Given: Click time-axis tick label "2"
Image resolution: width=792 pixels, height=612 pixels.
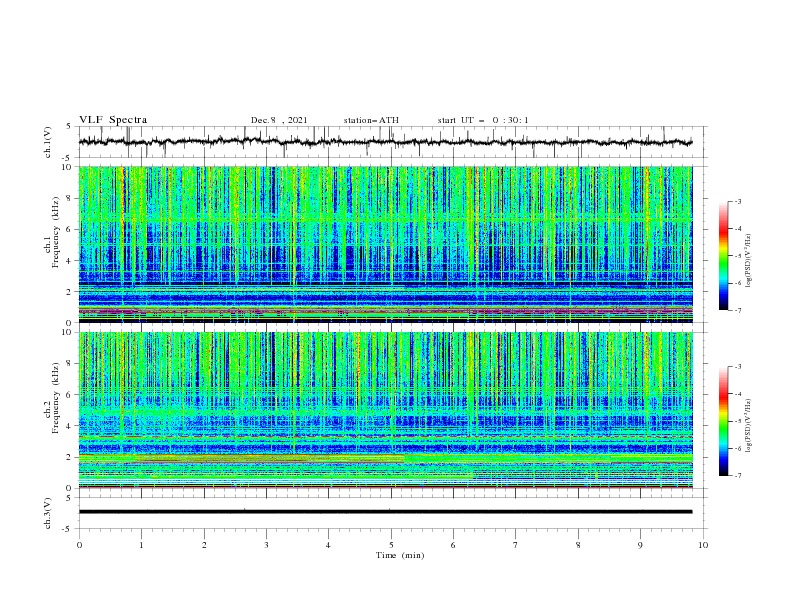Looking at the screenshot, I should click(x=204, y=545).
